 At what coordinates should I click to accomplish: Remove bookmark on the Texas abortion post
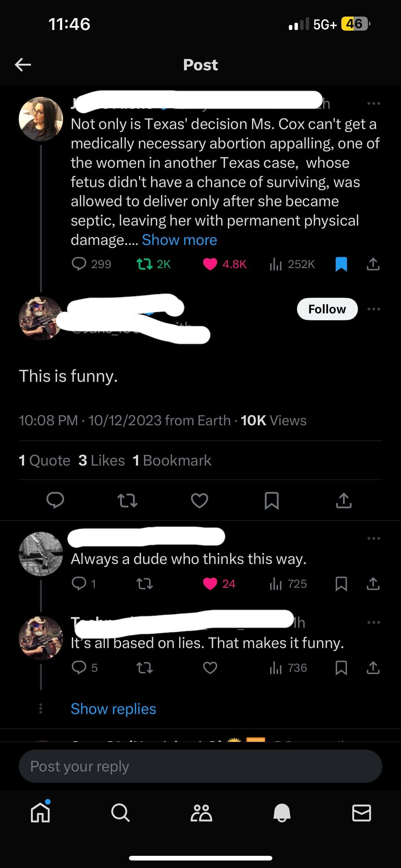[341, 264]
